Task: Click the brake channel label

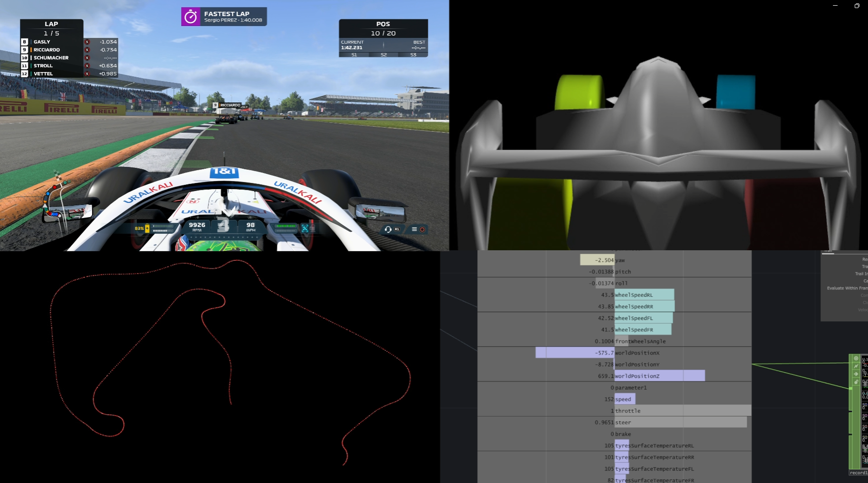Action: click(x=623, y=434)
